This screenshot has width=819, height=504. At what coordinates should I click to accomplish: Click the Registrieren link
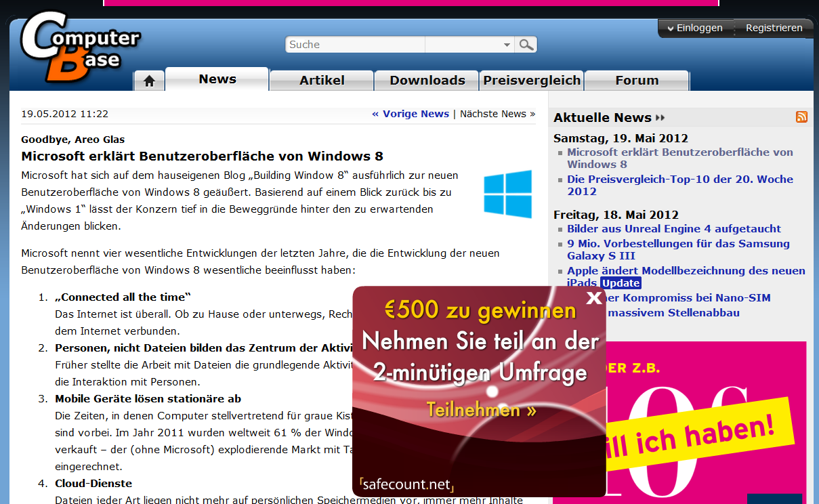click(x=774, y=28)
